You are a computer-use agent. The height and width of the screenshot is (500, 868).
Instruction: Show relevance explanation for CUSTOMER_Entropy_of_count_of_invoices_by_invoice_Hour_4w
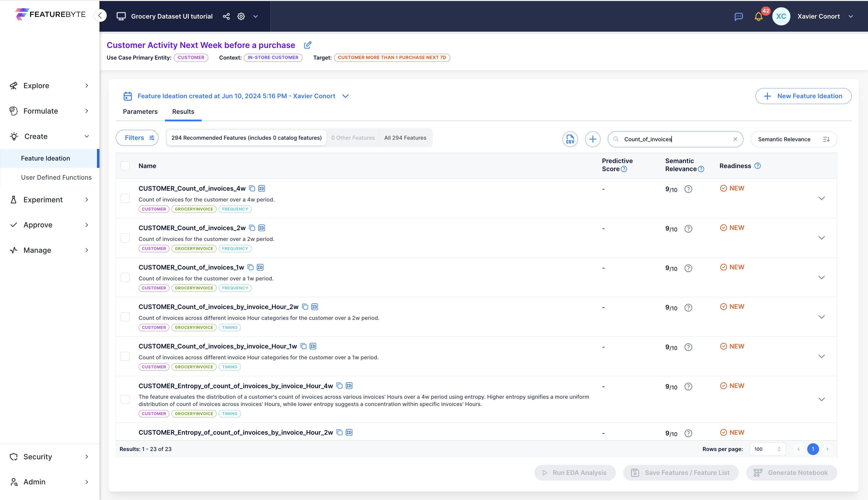688,387
